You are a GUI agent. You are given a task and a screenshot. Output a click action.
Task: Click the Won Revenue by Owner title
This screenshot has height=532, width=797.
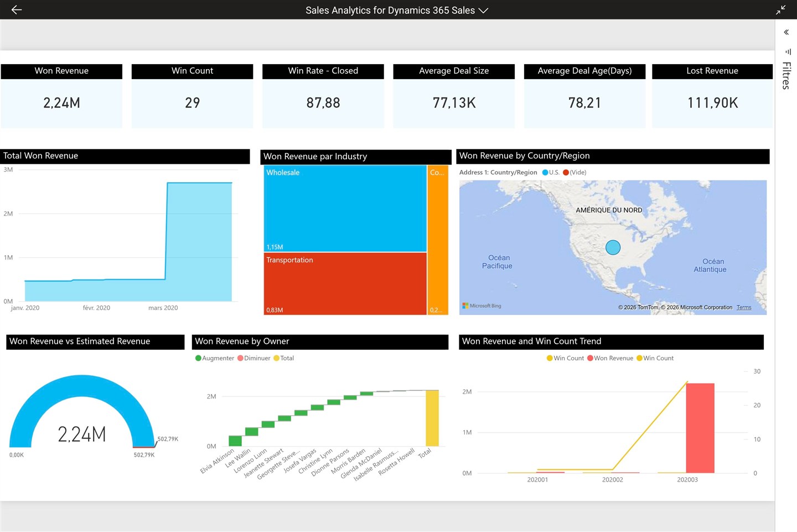coord(242,342)
